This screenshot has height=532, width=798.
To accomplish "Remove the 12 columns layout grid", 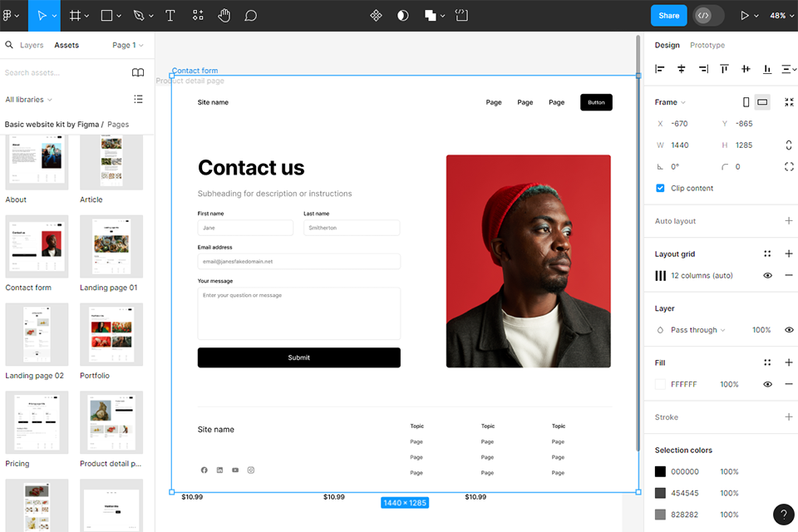I will (x=789, y=275).
